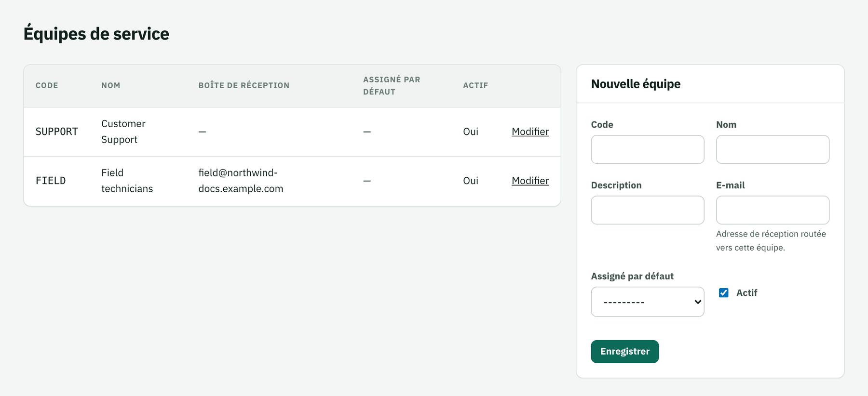The width and height of the screenshot is (868, 396).
Task: Open Modifier link for FIELD team
Action: (530, 181)
